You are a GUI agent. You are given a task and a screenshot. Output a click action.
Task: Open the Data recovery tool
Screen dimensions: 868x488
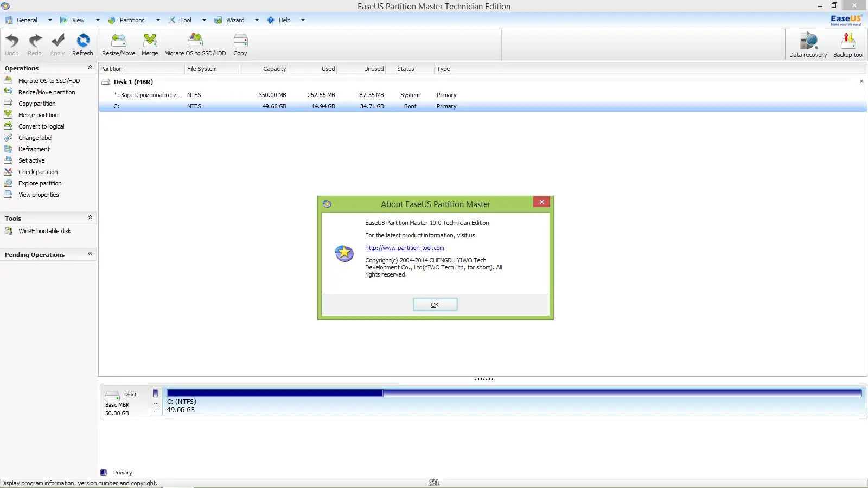[808, 44]
